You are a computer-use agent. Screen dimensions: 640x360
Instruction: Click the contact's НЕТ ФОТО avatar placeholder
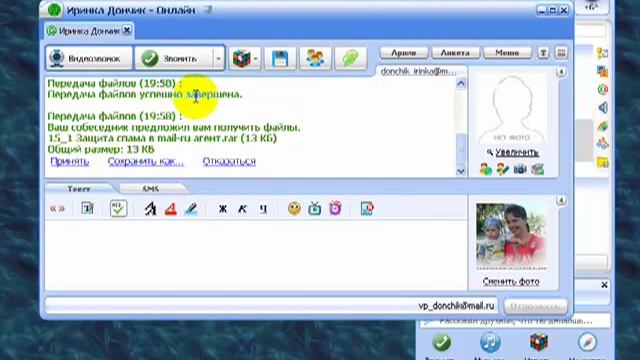511,109
